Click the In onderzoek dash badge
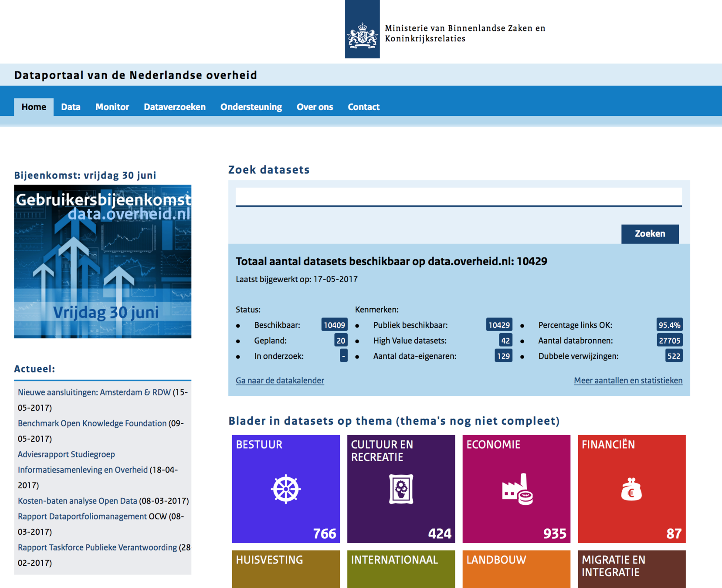 (x=343, y=356)
